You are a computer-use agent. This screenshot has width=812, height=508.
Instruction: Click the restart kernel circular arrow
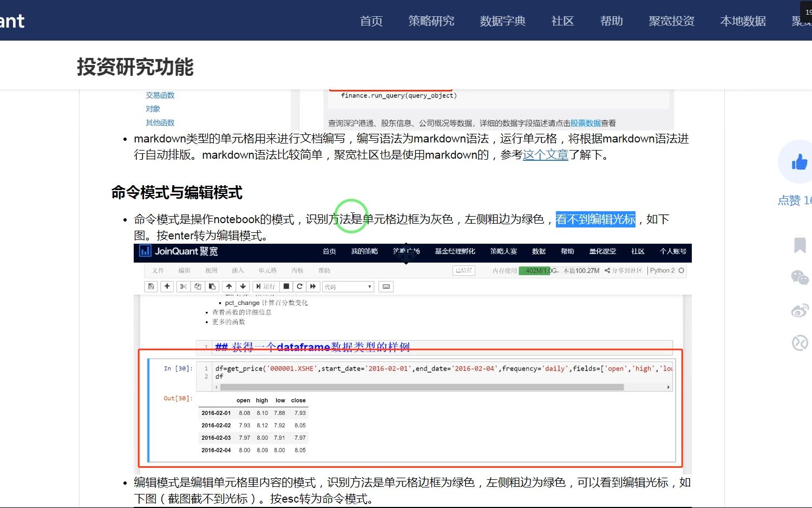[x=299, y=286]
